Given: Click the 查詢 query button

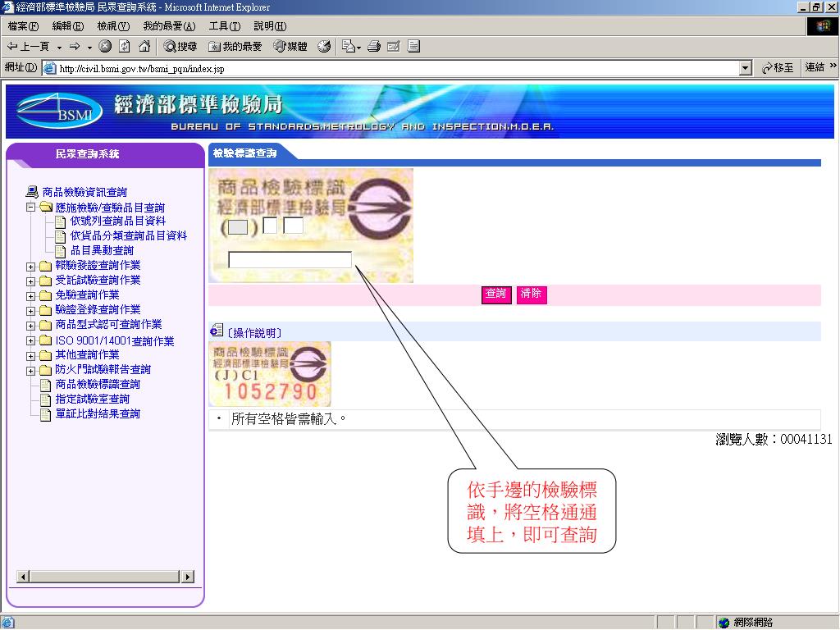Looking at the screenshot, I should pos(496,294).
